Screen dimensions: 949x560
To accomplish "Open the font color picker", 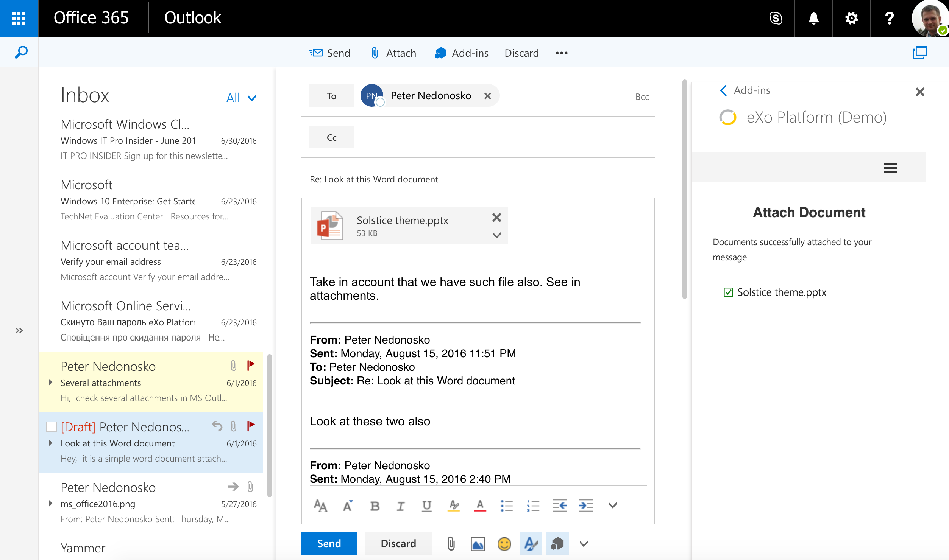I will [x=480, y=506].
